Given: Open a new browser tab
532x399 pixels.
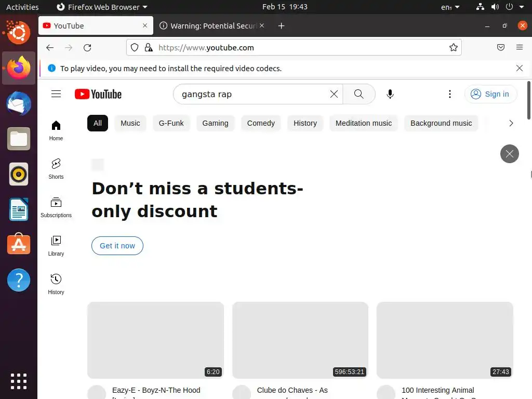Looking at the screenshot, I should point(281,26).
